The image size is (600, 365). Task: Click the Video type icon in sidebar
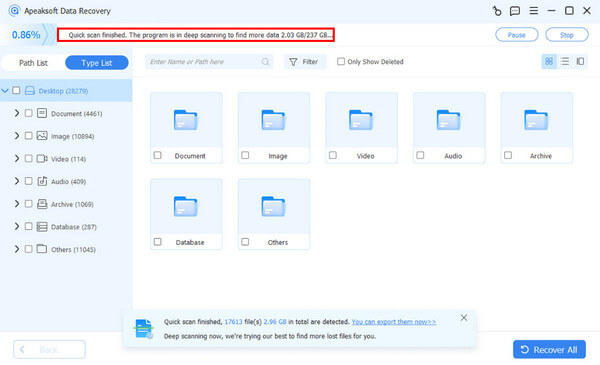point(42,158)
